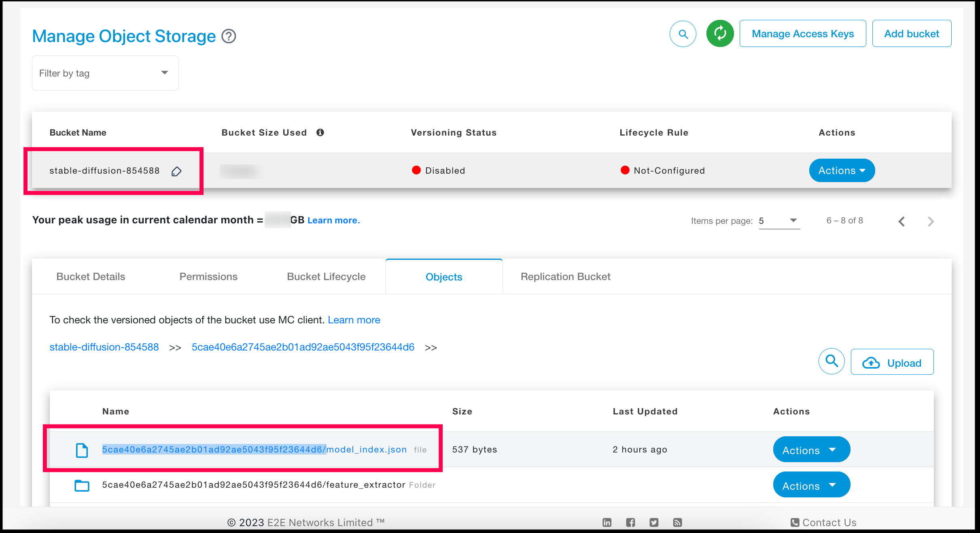
Task: Click the Manage Access Keys button
Action: coord(803,34)
